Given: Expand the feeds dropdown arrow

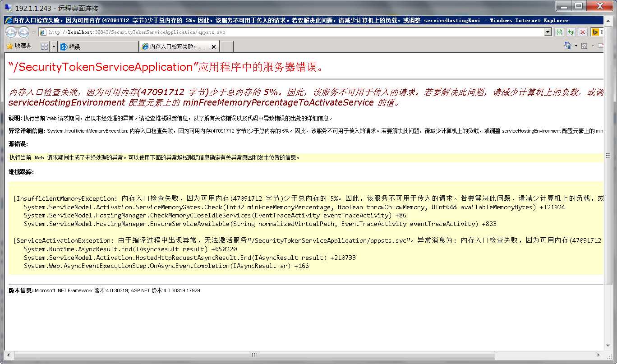Looking at the screenshot, I should (x=592, y=46).
